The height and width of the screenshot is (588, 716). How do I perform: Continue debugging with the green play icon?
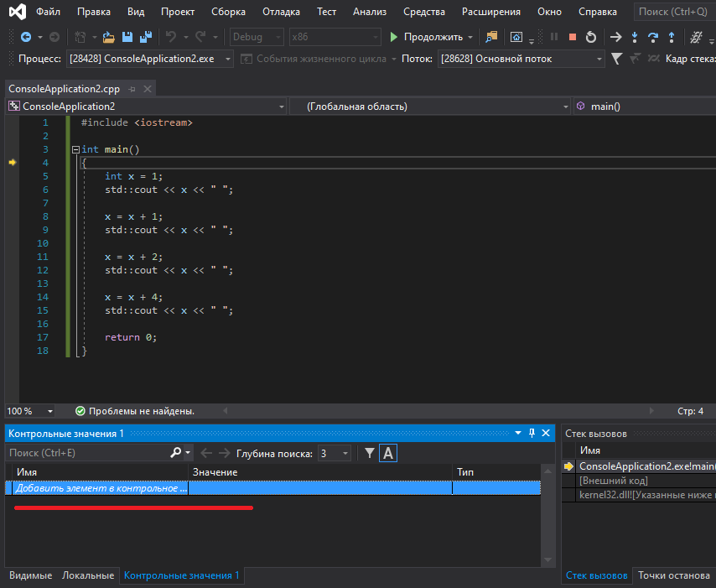(x=392, y=37)
